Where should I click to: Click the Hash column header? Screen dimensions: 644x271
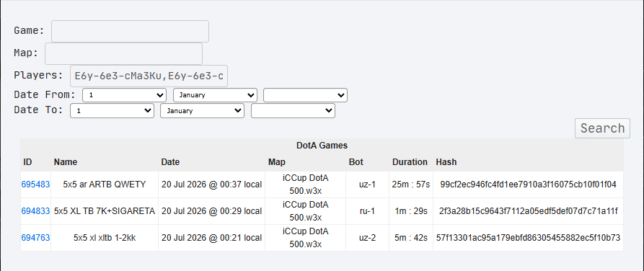click(446, 162)
